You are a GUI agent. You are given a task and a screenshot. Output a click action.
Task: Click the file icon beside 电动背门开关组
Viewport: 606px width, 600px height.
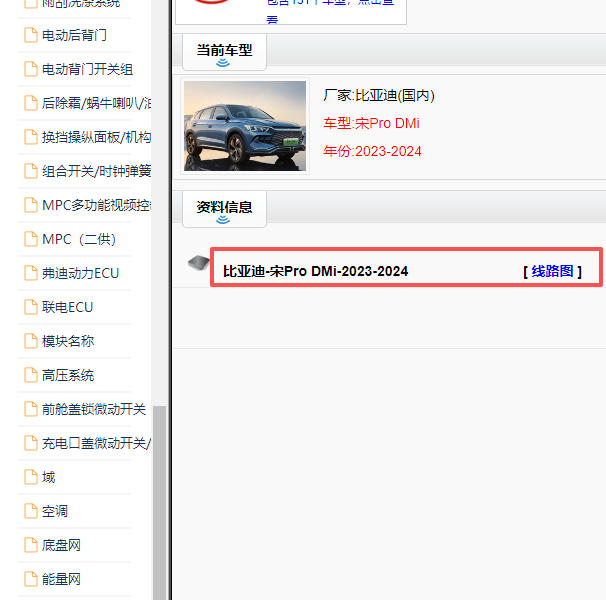pos(31,69)
